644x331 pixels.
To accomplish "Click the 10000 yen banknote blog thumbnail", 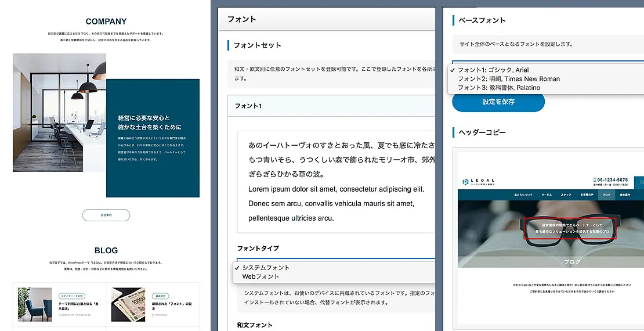I will pos(128,304).
